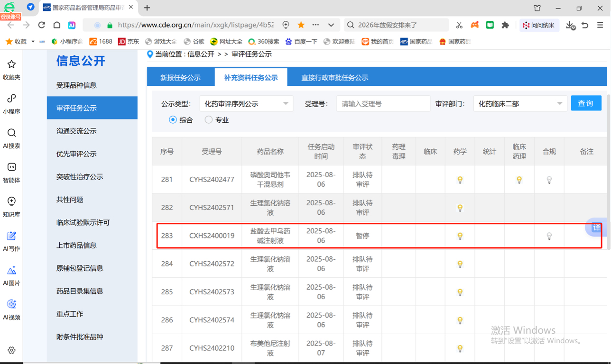The width and height of the screenshot is (611, 364).
Task: Open a new browser tab with plus
Action: click(x=147, y=8)
